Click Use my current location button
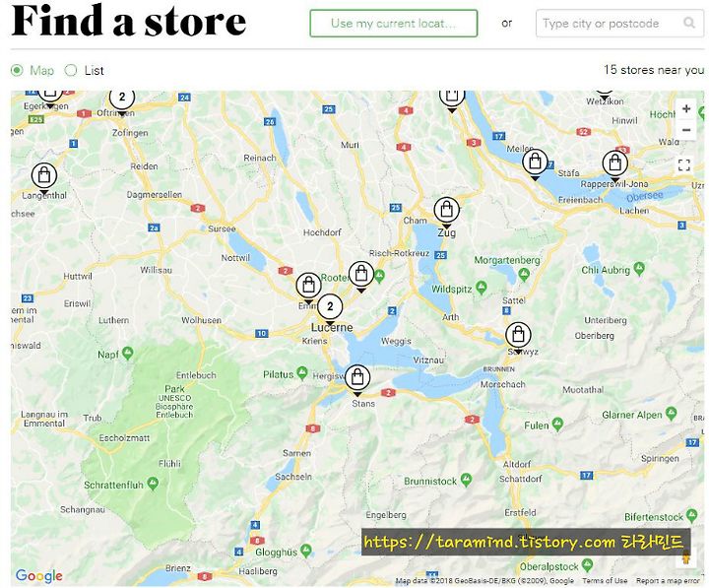Image resolution: width=709 pixels, height=588 pixels. (x=393, y=23)
